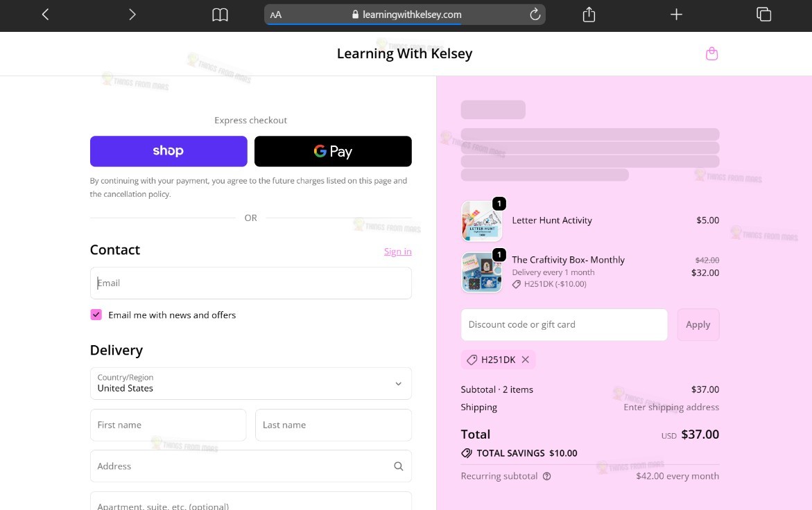This screenshot has width=812, height=510.
Task: Focus the Last name field
Action: pos(334,425)
